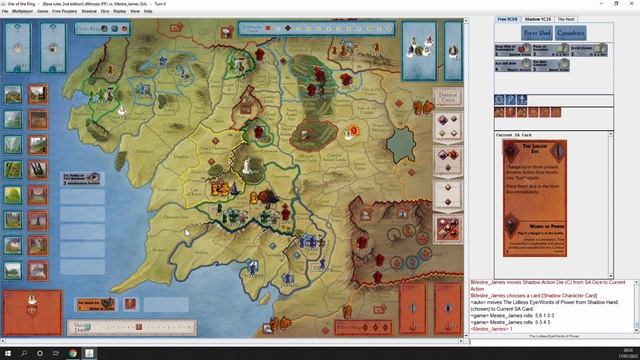Click the third blue Free Peoples action die

[522, 100]
